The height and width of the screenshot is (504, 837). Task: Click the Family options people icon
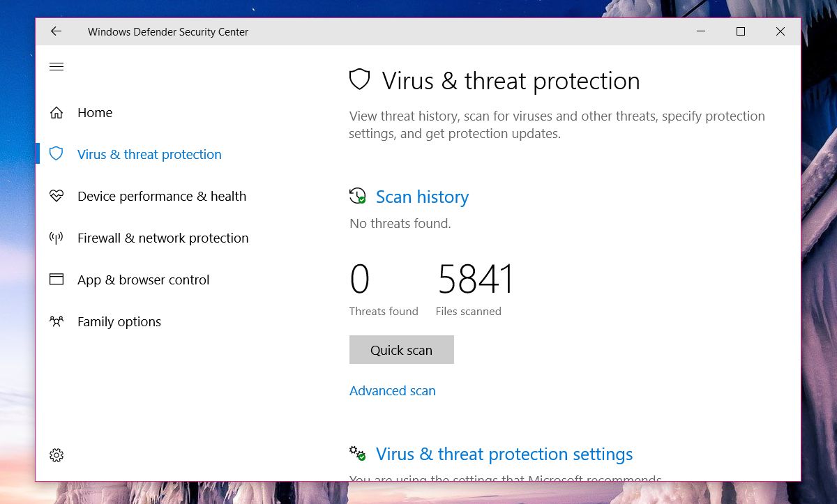coord(56,321)
